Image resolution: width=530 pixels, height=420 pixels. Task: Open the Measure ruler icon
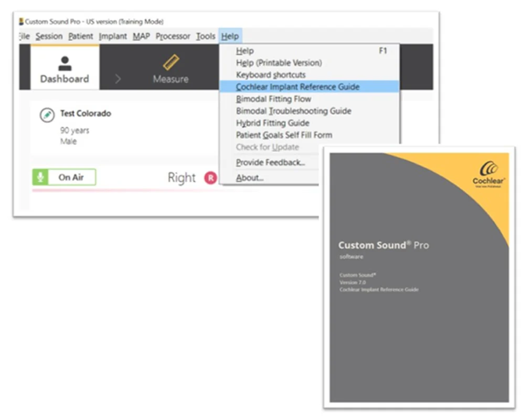[x=171, y=62]
